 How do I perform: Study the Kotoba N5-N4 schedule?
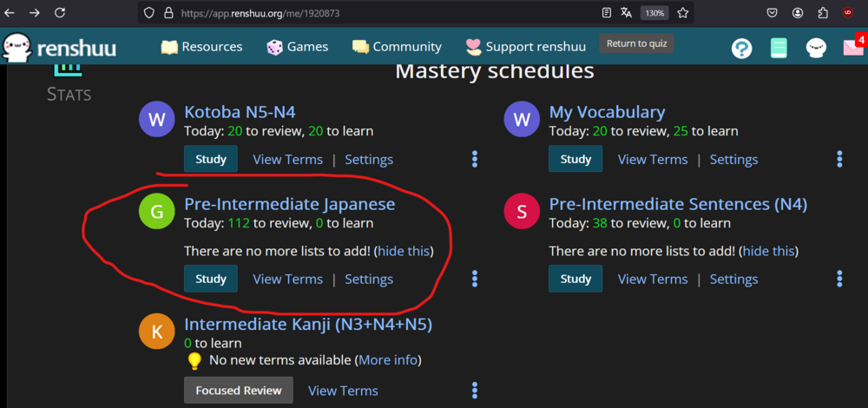point(211,159)
